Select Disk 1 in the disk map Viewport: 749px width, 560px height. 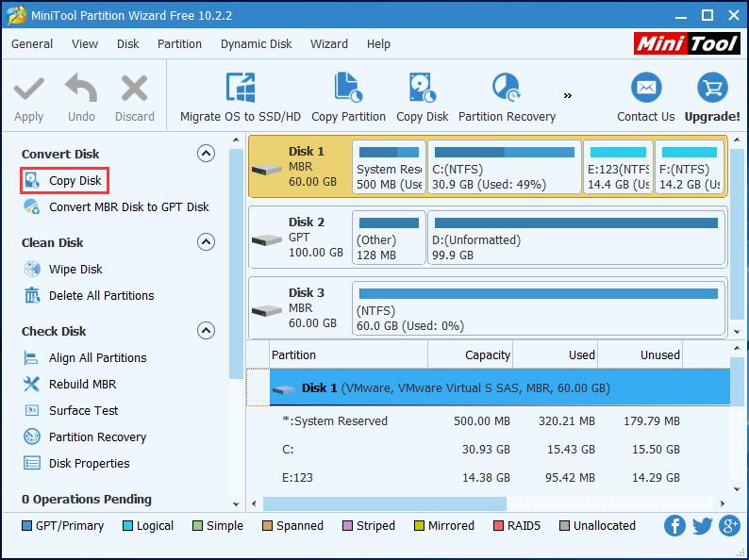(x=300, y=166)
